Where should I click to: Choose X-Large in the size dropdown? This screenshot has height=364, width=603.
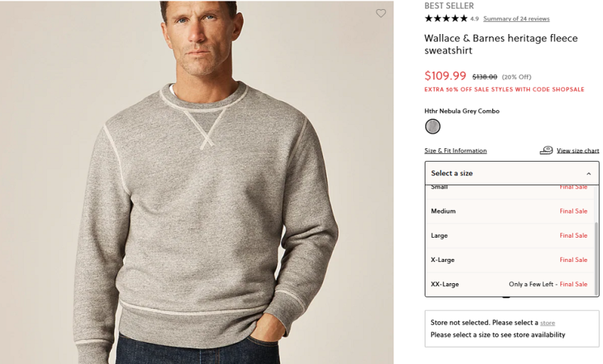click(442, 260)
